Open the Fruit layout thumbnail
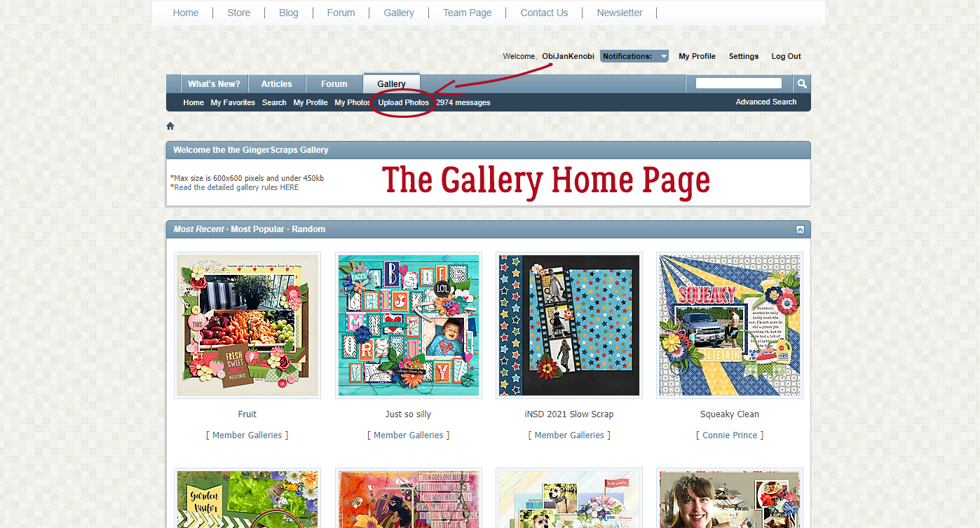 point(247,325)
